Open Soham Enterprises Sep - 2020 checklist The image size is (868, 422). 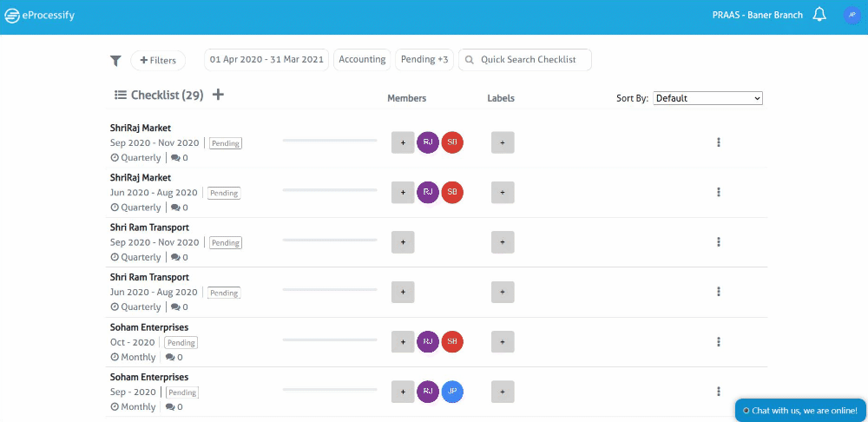click(149, 377)
